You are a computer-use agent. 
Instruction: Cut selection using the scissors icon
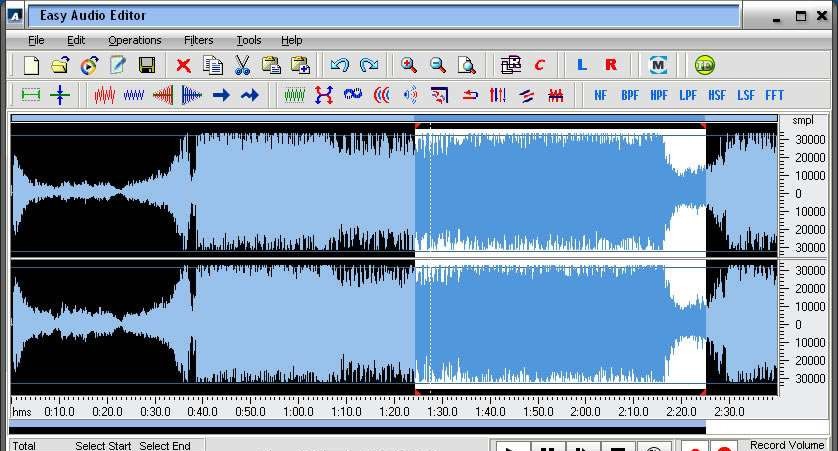(241, 66)
